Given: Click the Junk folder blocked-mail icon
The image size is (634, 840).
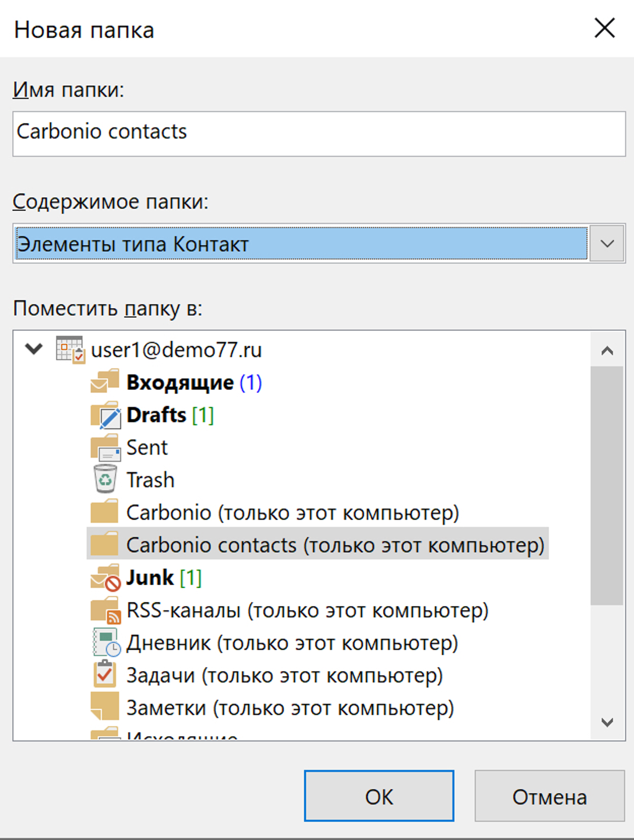Looking at the screenshot, I should [x=105, y=578].
